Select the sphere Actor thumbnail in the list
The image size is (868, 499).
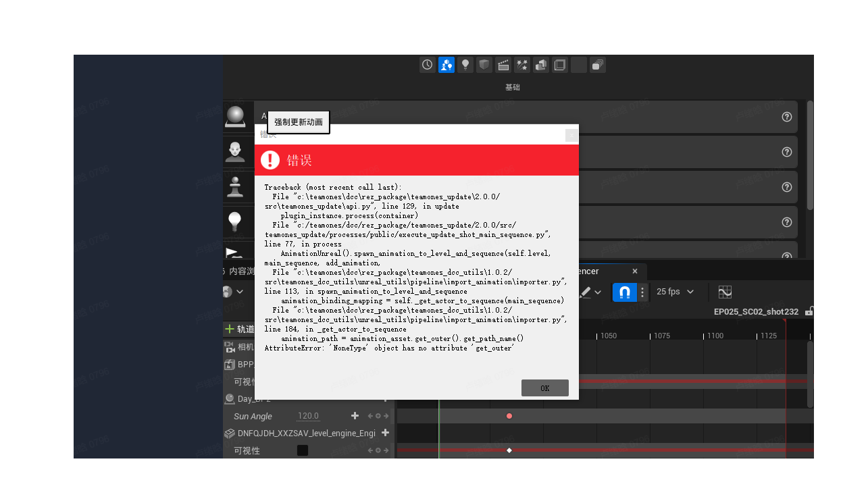(235, 117)
